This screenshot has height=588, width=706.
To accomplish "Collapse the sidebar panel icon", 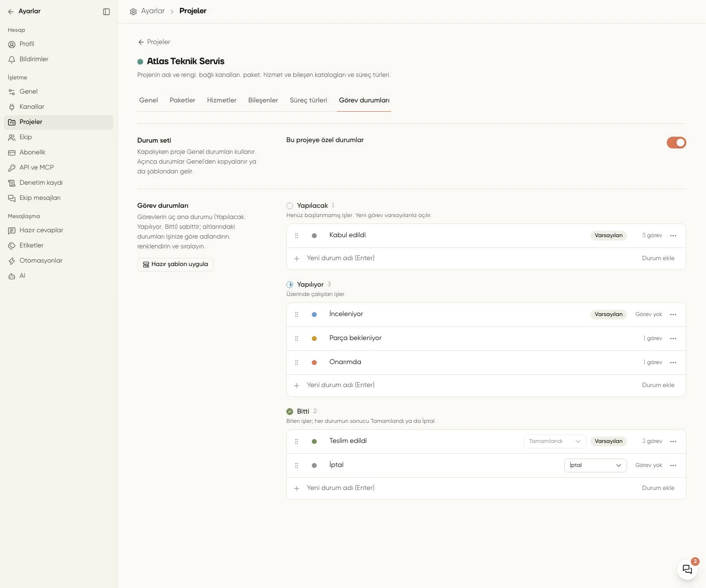I will [106, 12].
